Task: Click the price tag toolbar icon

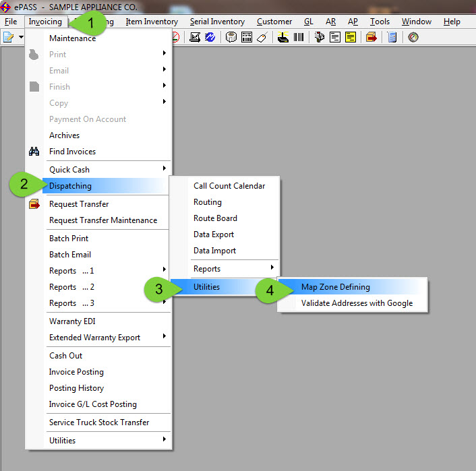Action: click(262, 37)
